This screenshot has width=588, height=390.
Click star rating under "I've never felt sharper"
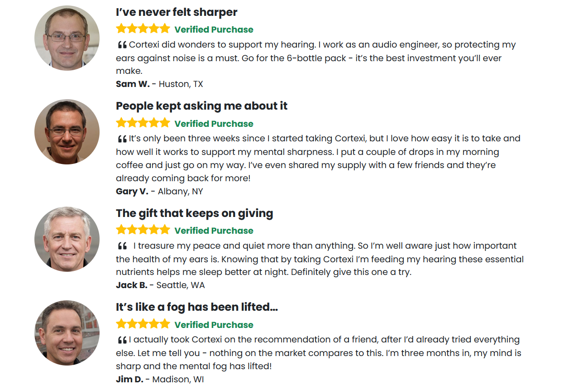pos(143,29)
